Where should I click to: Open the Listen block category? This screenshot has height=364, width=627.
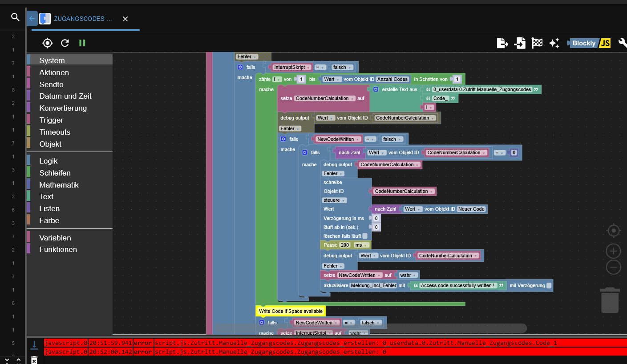tap(69, 208)
